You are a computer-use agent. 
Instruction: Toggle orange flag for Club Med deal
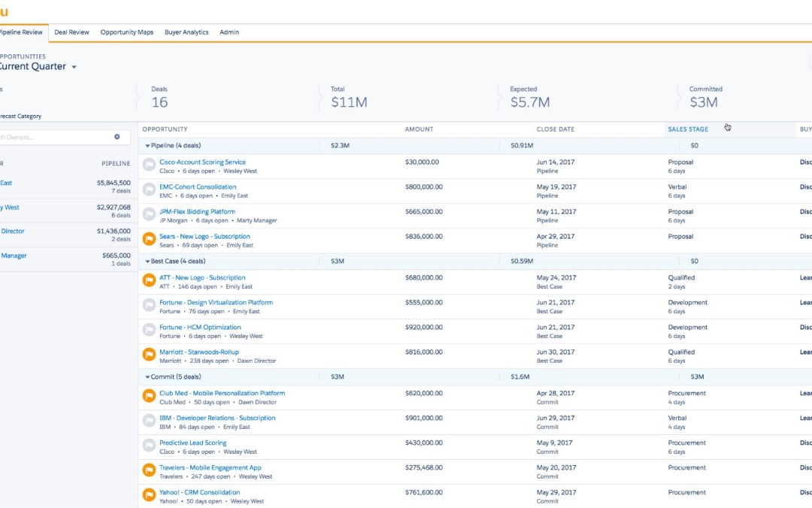(x=149, y=396)
